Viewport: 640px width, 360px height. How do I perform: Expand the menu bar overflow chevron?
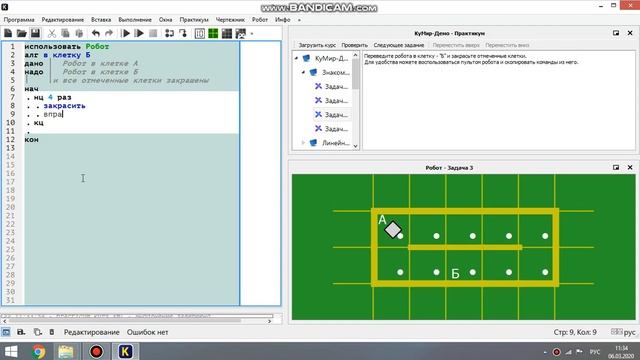pyautogui.click(x=299, y=20)
